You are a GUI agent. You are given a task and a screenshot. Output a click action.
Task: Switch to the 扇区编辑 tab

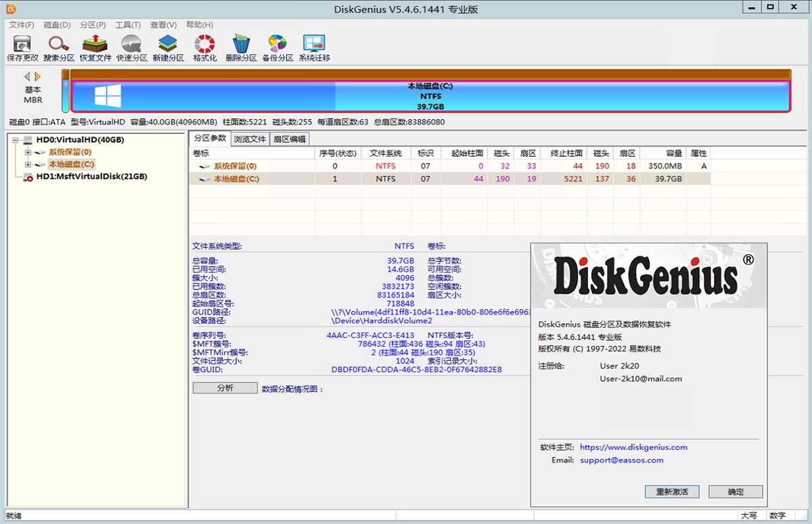289,139
